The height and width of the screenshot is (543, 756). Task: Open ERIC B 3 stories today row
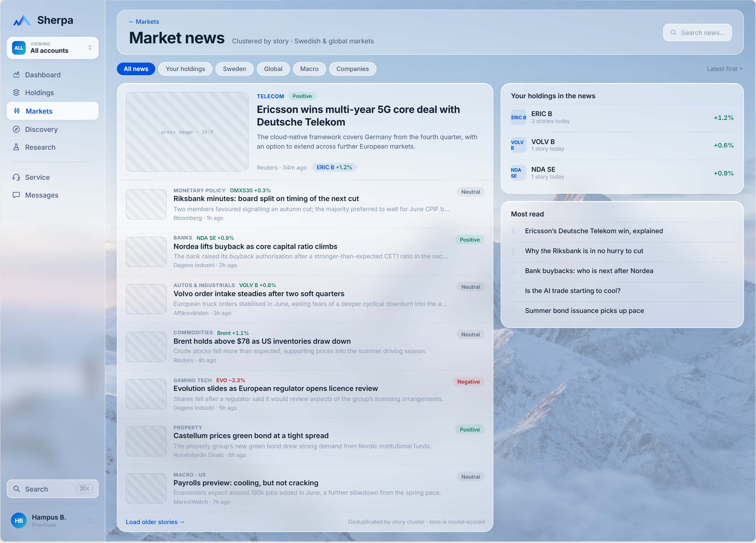point(622,117)
